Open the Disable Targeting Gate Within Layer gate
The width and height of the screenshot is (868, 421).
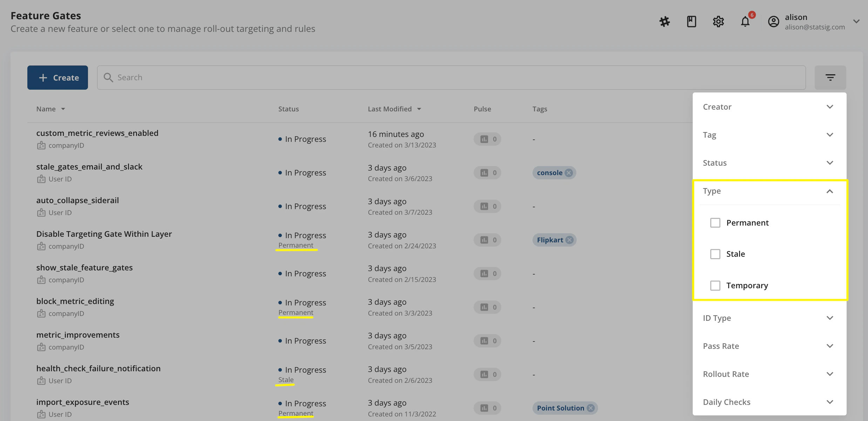coord(104,234)
